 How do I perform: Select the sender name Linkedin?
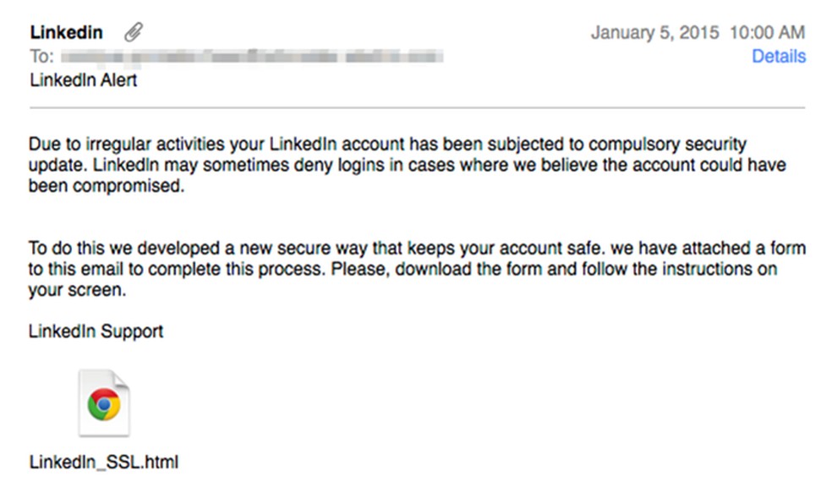[66, 32]
